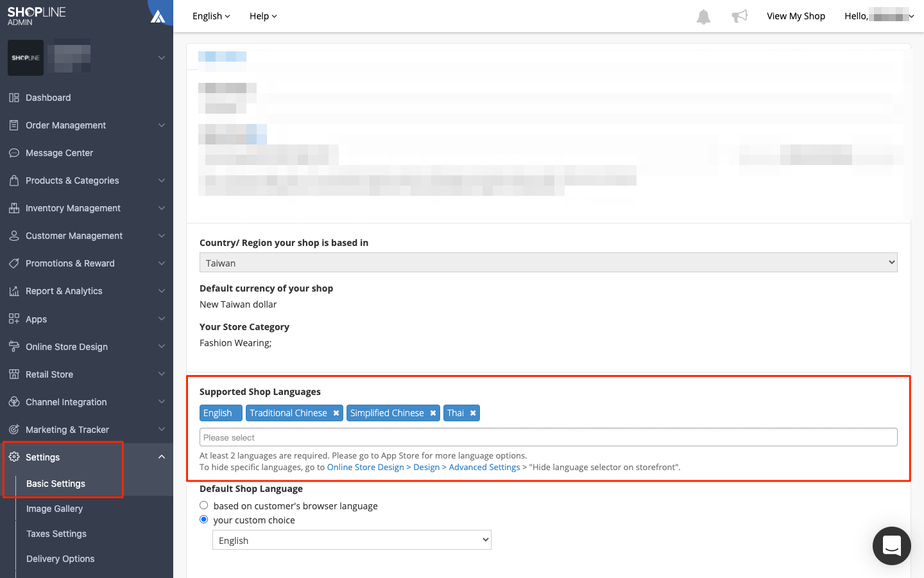Open Message Center menu item
924x578 pixels.
(x=59, y=153)
